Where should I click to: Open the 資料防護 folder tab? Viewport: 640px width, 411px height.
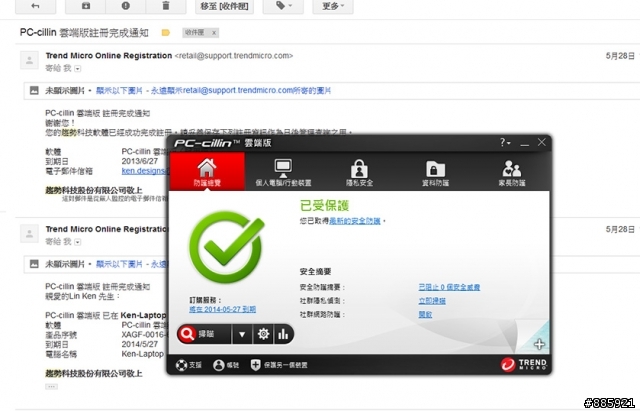click(435, 171)
